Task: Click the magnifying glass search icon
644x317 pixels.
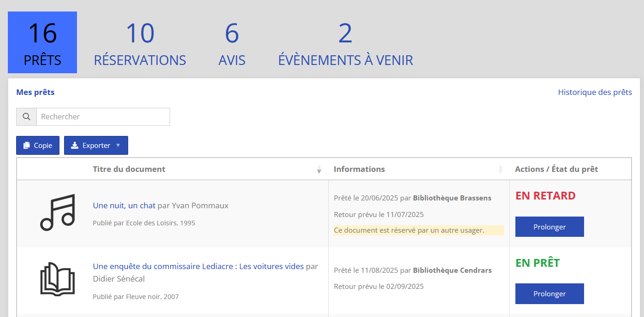Action: 26,117
